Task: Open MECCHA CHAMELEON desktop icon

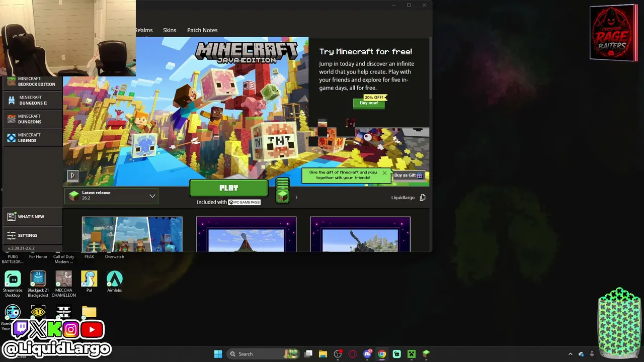Action: point(64,284)
